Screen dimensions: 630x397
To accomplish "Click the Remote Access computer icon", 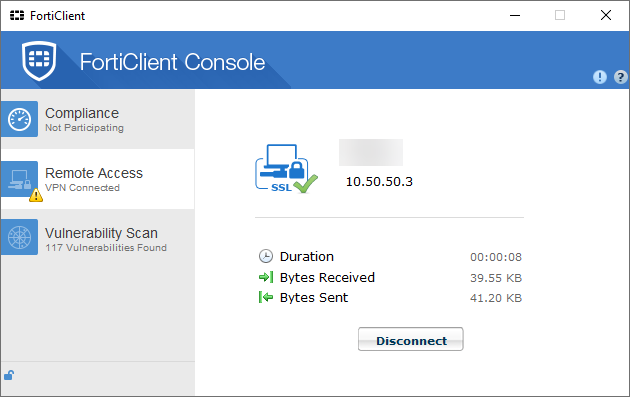I will [x=19, y=179].
